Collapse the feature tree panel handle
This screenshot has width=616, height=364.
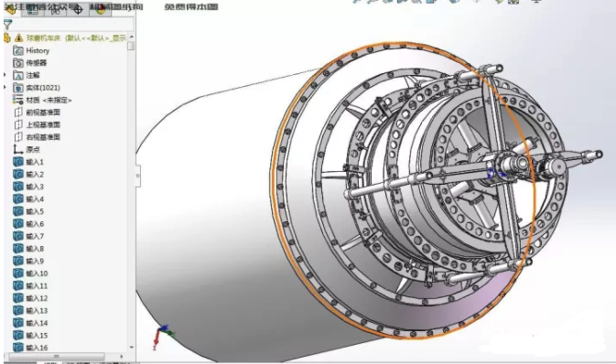138,175
